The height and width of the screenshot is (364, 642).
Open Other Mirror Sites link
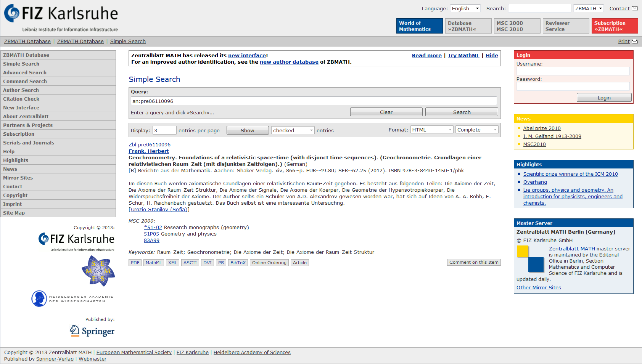pyautogui.click(x=539, y=288)
